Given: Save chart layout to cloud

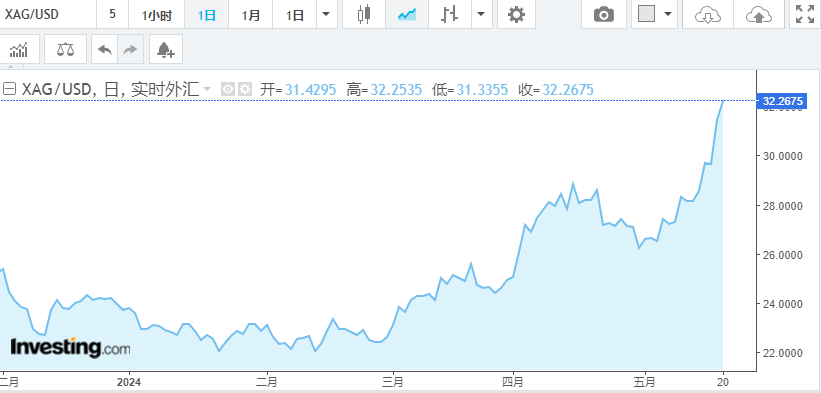Looking at the screenshot, I should pyautogui.click(x=759, y=14).
